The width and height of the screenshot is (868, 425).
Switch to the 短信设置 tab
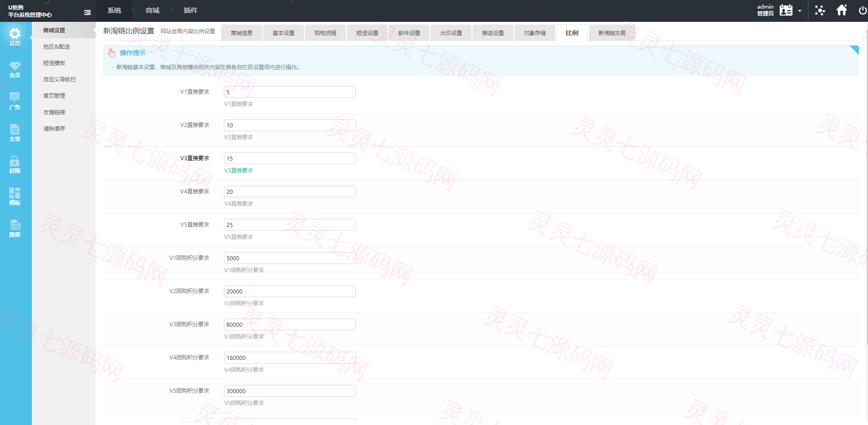click(367, 33)
